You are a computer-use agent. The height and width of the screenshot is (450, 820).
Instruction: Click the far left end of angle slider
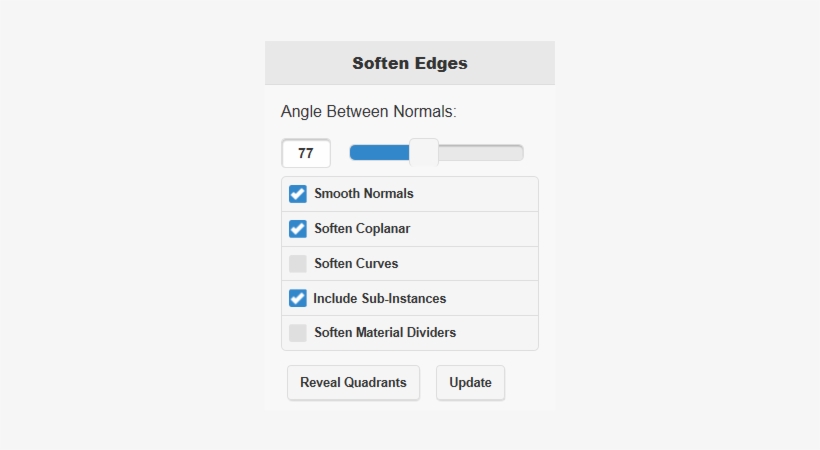point(352,153)
